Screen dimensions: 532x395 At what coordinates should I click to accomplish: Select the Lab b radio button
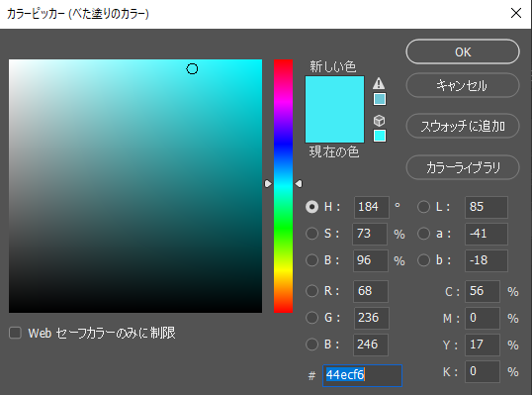point(423,260)
